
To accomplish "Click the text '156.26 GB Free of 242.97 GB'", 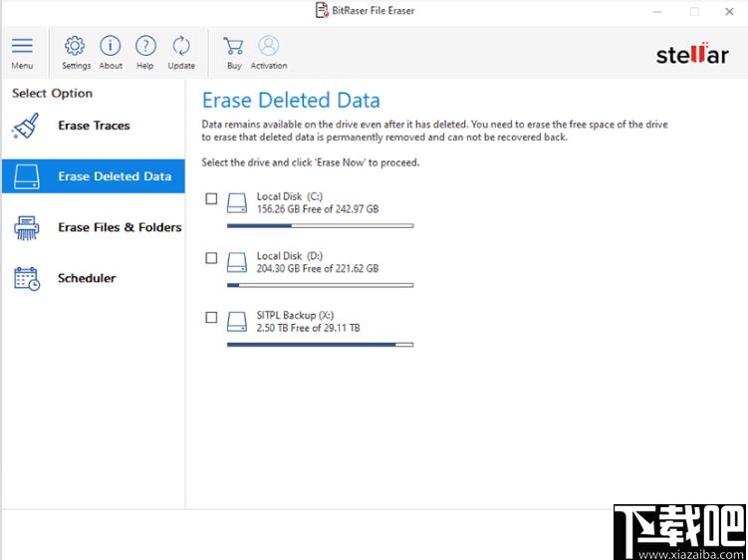I will (318, 209).
